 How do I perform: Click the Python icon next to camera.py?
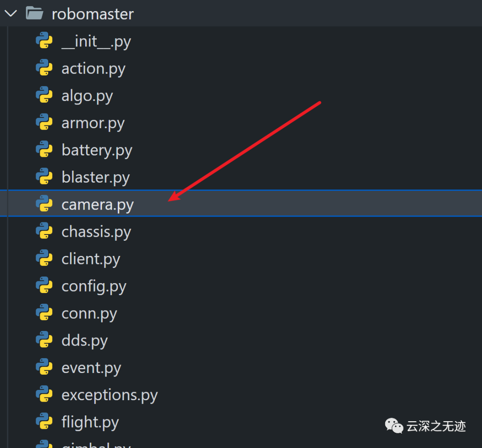click(x=44, y=204)
